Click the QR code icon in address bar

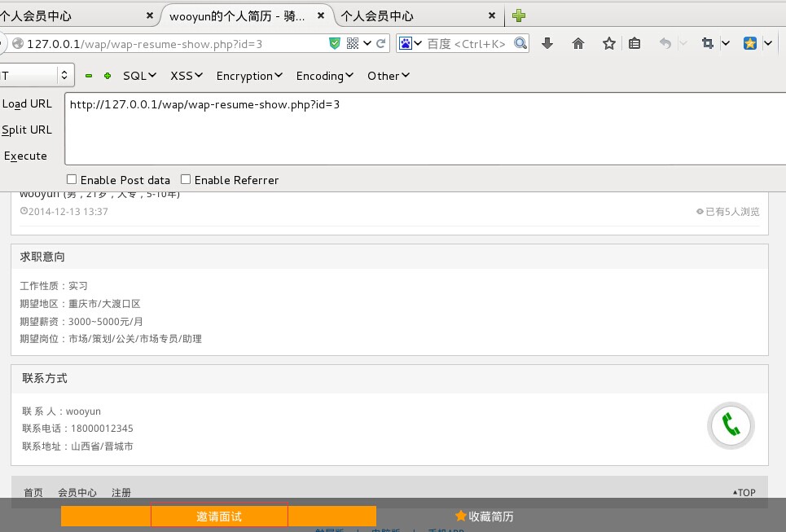click(353, 44)
